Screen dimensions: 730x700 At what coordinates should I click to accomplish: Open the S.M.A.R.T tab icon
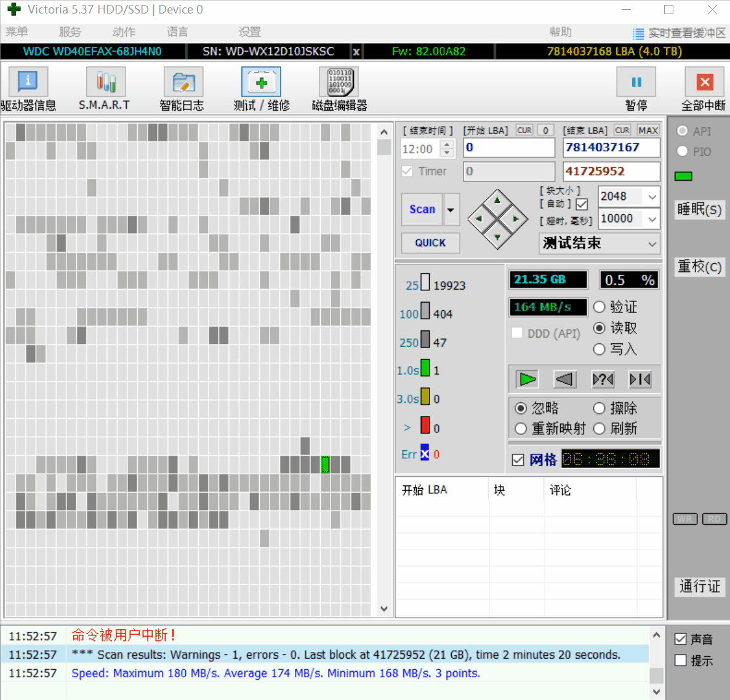pos(105,82)
